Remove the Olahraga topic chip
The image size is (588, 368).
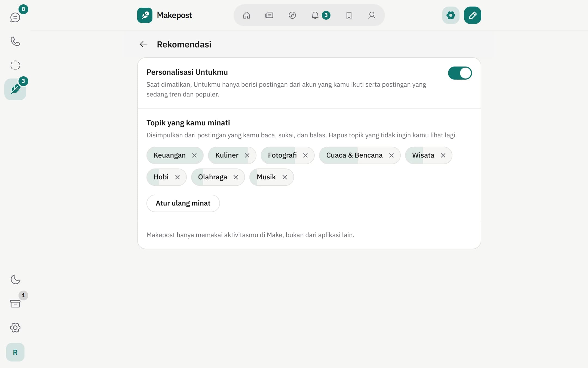click(x=236, y=177)
